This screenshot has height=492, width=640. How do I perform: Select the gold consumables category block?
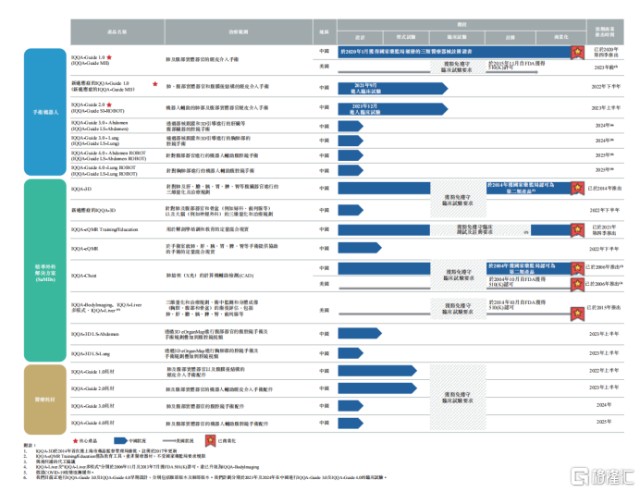click(x=45, y=399)
